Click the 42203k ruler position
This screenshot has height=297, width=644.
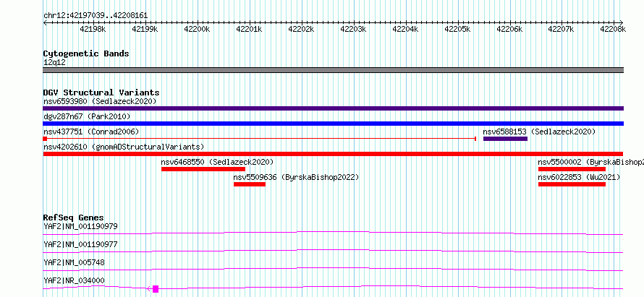point(353,29)
